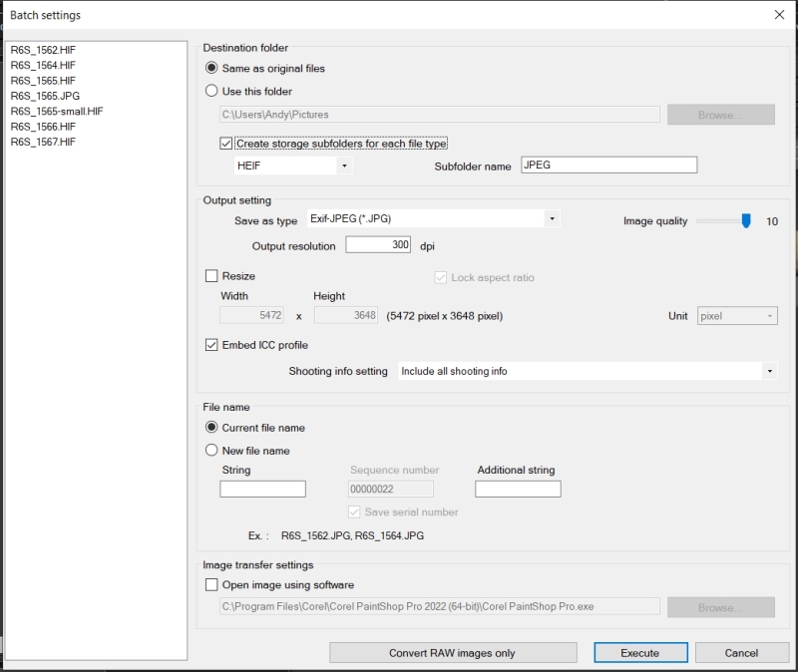Click the Cancel button

point(742,652)
